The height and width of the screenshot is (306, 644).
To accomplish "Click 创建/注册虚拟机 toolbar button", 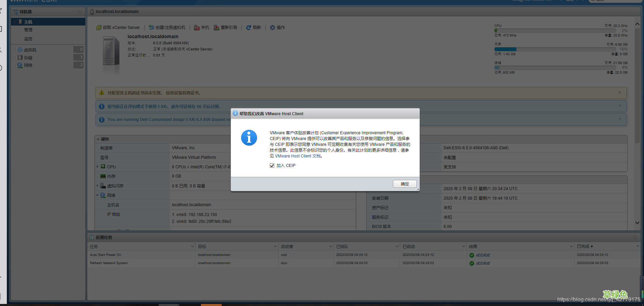I will (x=167, y=28).
